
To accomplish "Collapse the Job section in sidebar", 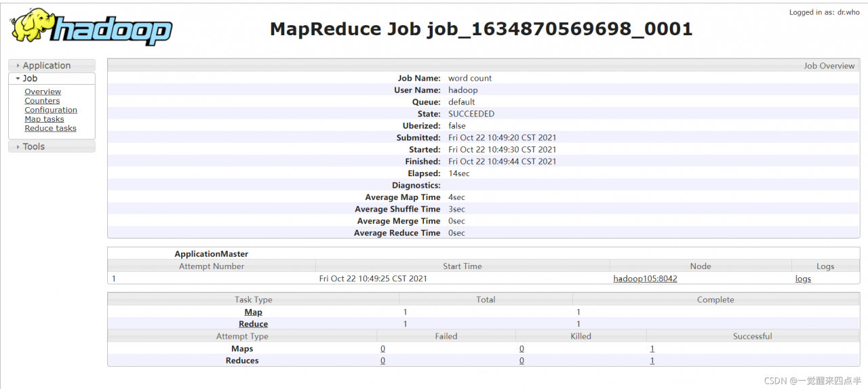I will click(x=30, y=79).
